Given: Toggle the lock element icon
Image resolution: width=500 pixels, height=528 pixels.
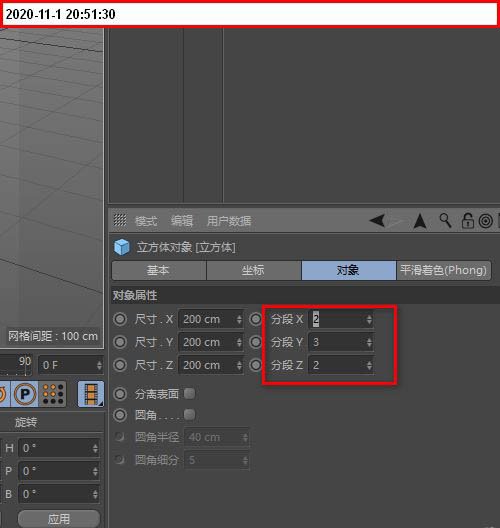Looking at the screenshot, I should pos(468,221).
